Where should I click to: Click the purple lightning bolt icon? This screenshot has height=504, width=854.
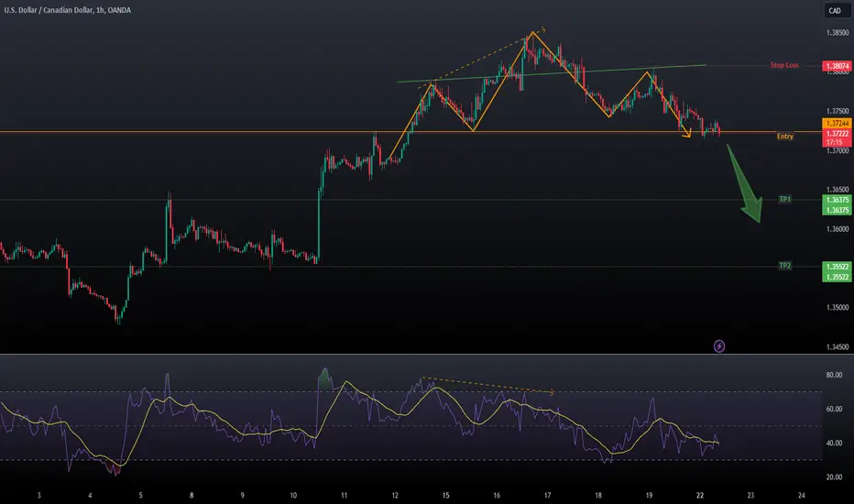719,345
